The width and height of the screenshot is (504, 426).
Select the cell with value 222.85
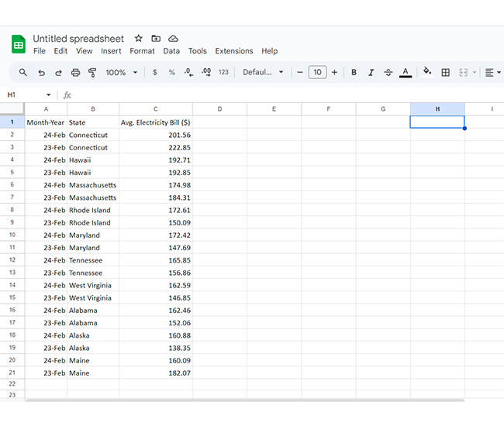[156, 147]
